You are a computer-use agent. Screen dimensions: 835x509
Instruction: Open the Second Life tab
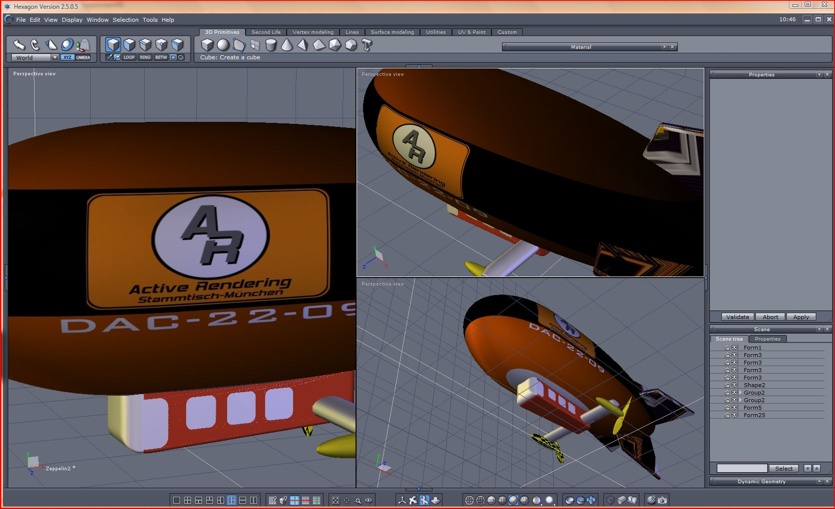pos(266,32)
